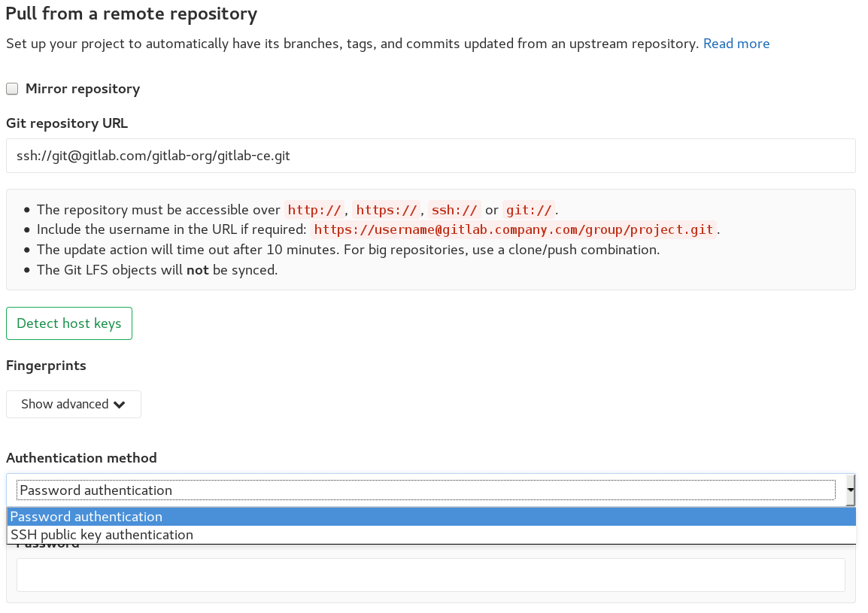The width and height of the screenshot is (868, 613).
Task: Expand the Show advanced section
Action: pos(73,404)
